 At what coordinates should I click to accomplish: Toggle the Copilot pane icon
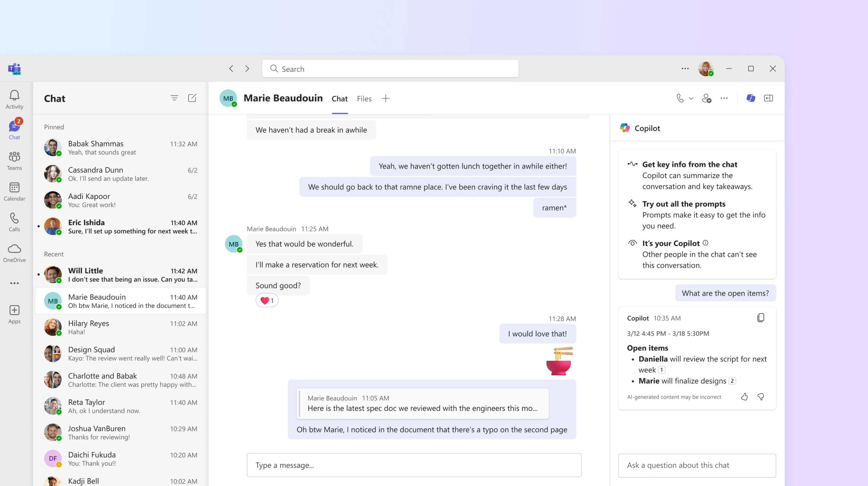point(751,98)
